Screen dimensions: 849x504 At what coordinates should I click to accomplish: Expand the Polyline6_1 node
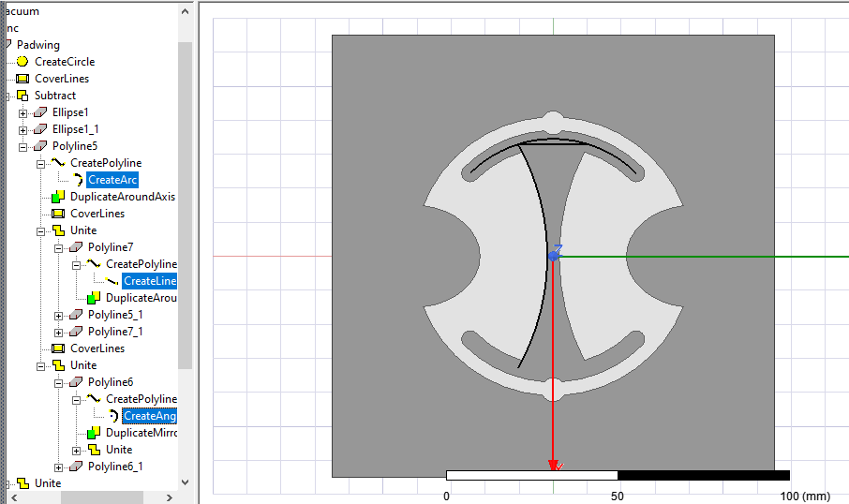(x=58, y=467)
